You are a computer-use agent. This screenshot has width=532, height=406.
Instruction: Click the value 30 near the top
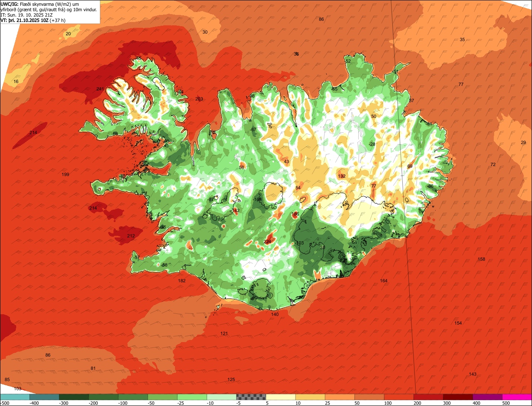coord(205,32)
